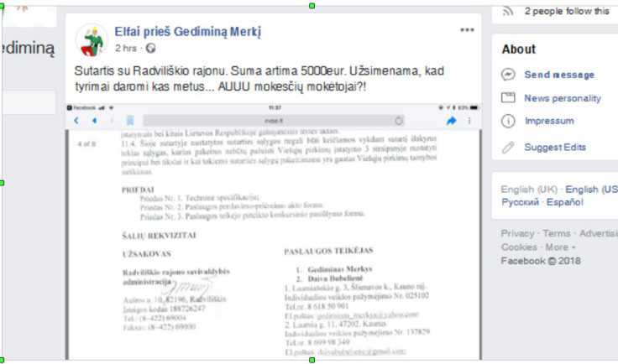
Task: Open the Privacy footer link
Action: click(516, 233)
